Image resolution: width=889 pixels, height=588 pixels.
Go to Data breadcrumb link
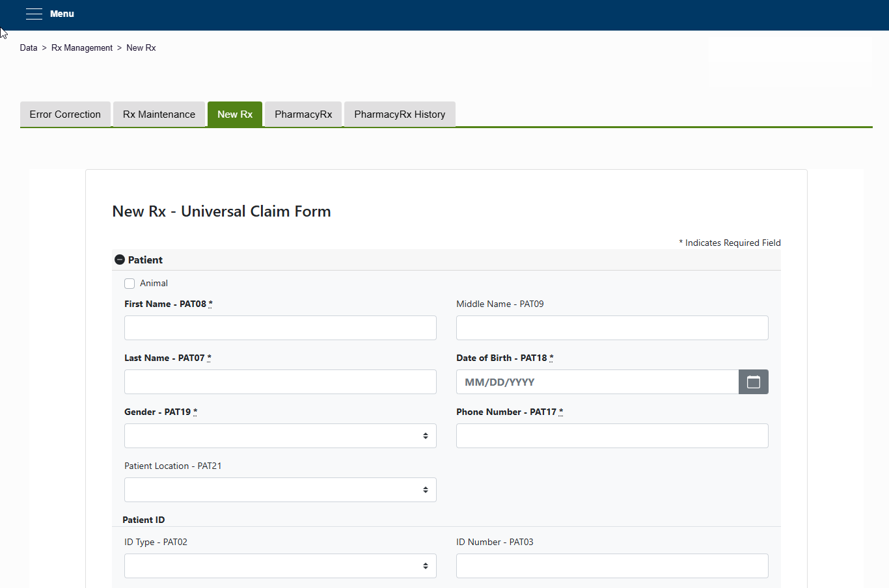(29, 48)
